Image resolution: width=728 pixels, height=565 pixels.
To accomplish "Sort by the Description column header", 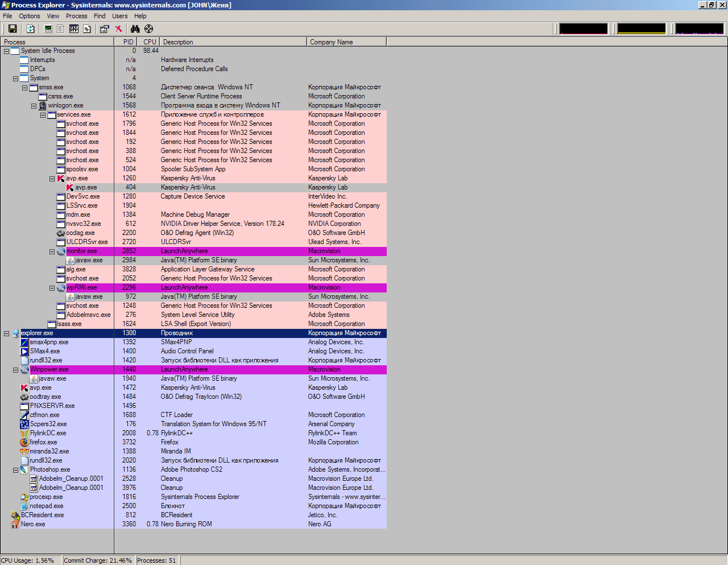I will [x=233, y=42].
